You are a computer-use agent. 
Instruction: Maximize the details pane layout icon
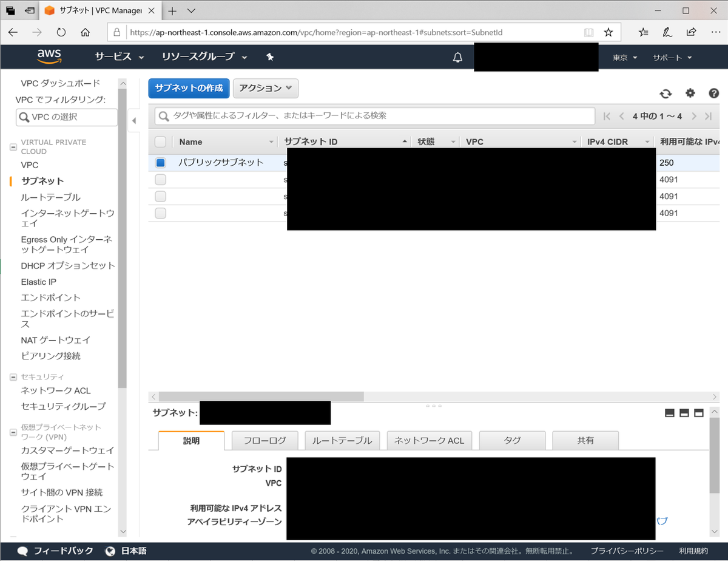tap(699, 413)
